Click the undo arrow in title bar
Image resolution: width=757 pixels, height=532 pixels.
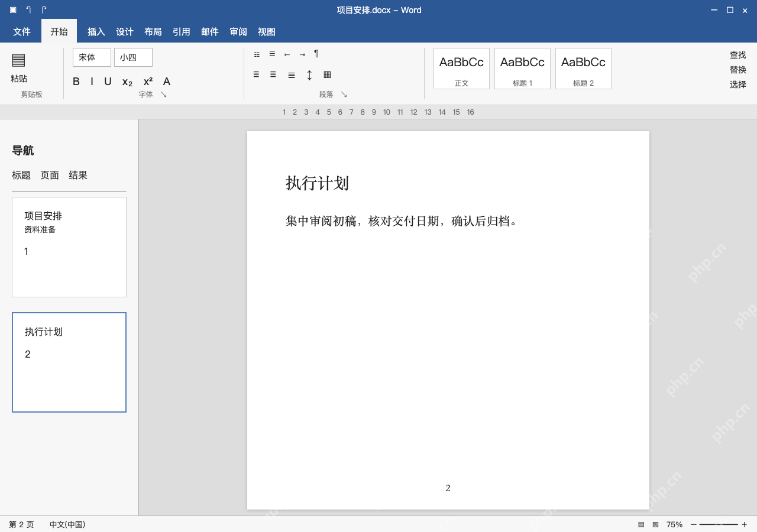[x=28, y=9]
